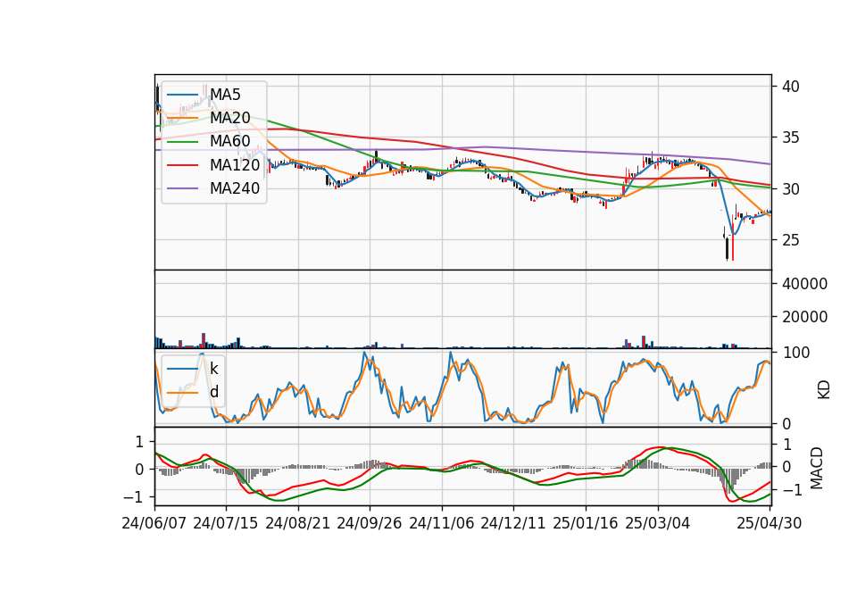Click the KD axis label
Screen dimensions: 857x616
tap(824, 389)
